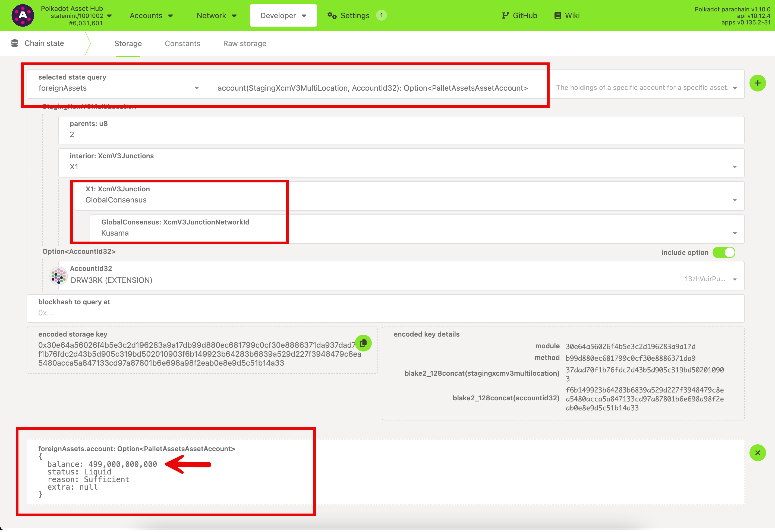
Task: Add a new query with the plus icon
Action: coord(758,83)
